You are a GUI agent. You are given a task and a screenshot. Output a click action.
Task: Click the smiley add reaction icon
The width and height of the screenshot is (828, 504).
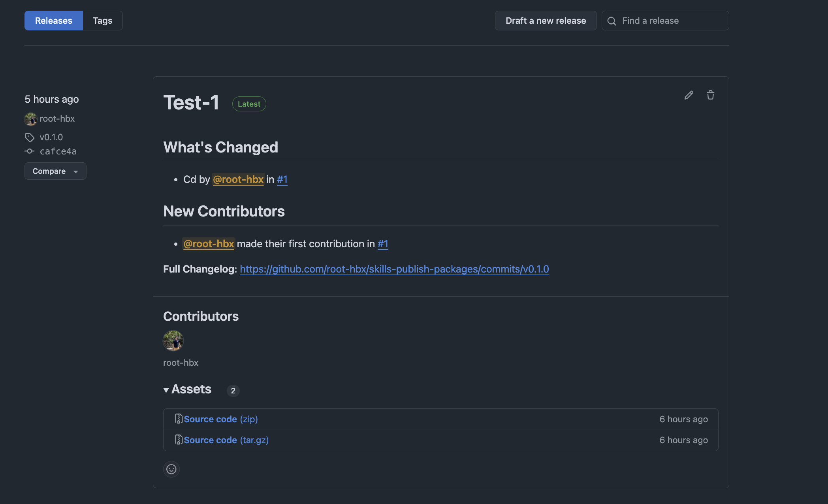171,469
